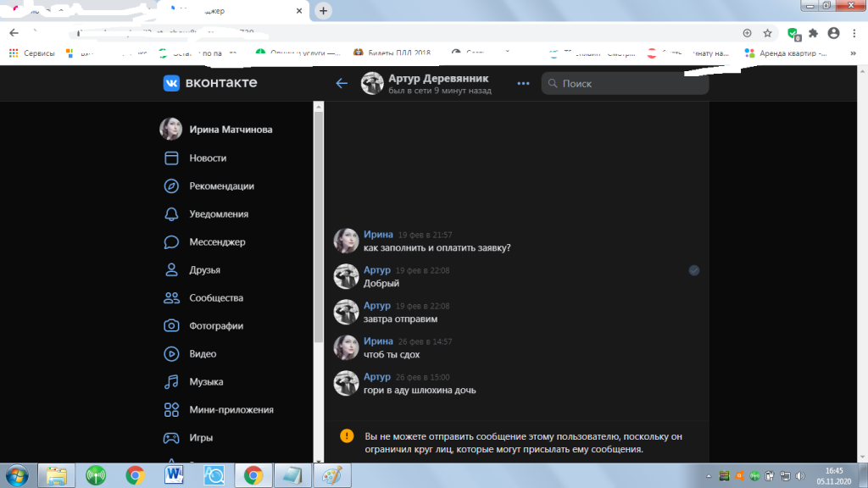Click the Уведомления bell icon

[171, 214]
